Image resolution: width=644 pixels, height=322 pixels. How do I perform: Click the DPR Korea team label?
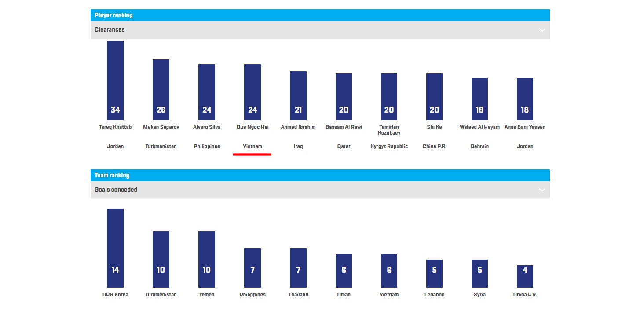115,295
